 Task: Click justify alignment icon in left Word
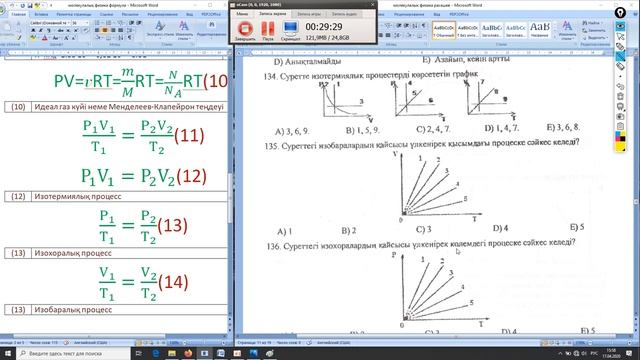(120, 30)
